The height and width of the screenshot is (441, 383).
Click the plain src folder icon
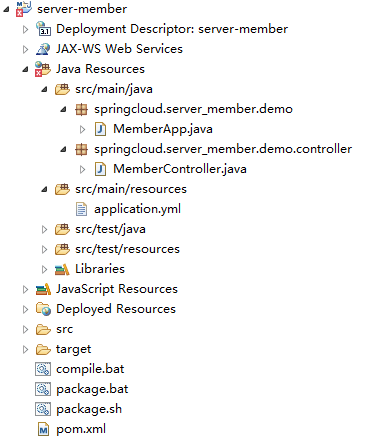pyautogui.click(x=43, y=329)
